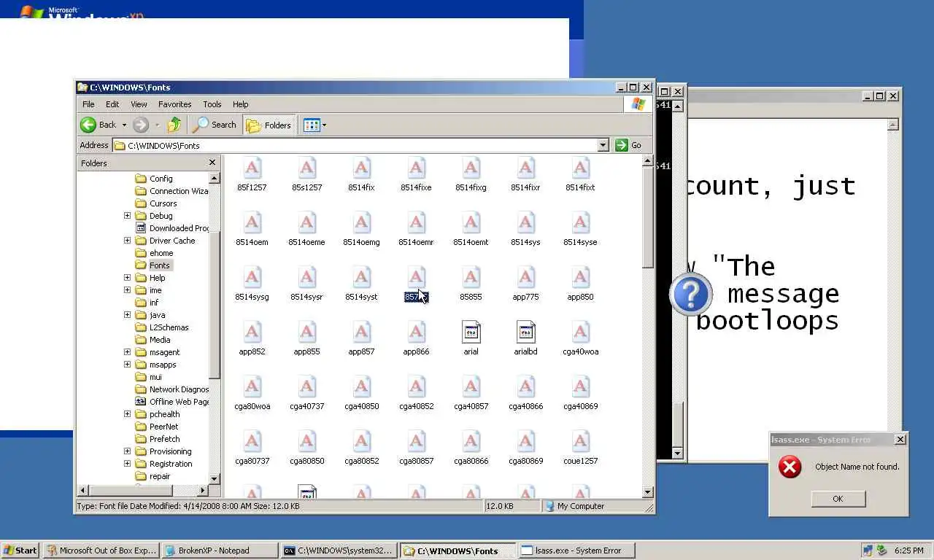Click the Start button
This screenshot has width=934, height=560.
point(20,551)
